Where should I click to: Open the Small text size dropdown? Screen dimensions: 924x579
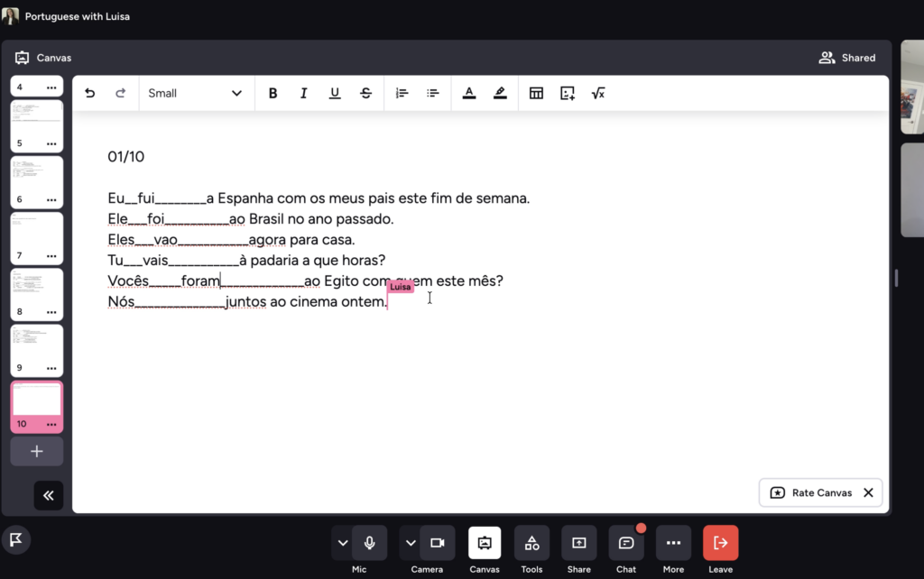195,93
